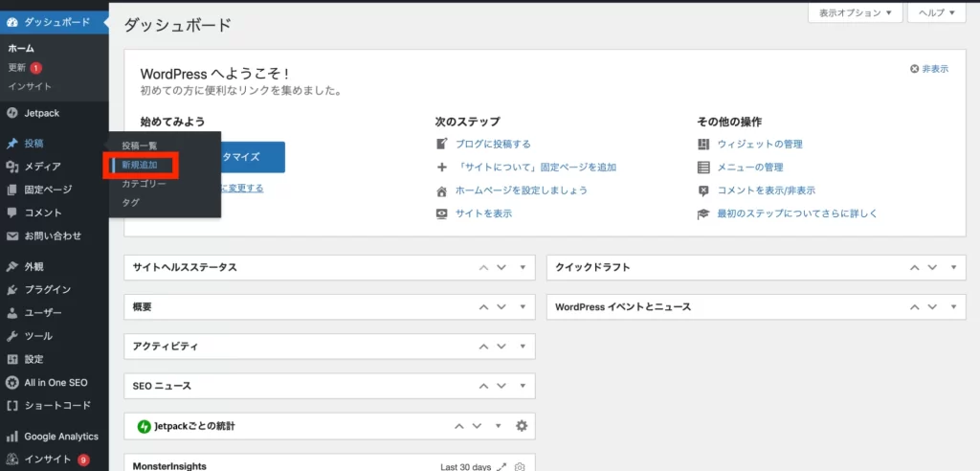Open settings gear in Jetpack stats panel
This screenshot has width=980, height=471.
(521, 426)
